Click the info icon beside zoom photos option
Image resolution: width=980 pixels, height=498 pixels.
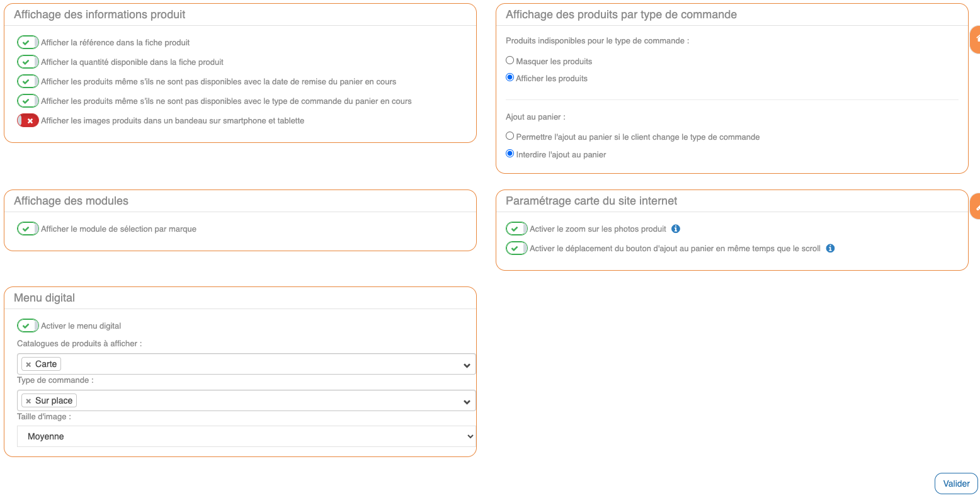coord(676,229)
